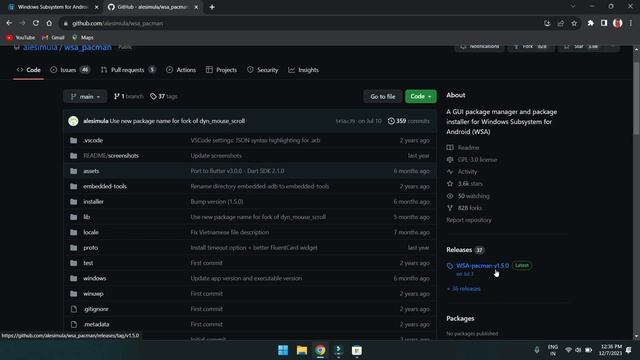Open the Code repository tab
This screenshot has height=360, width=640.
29,70
